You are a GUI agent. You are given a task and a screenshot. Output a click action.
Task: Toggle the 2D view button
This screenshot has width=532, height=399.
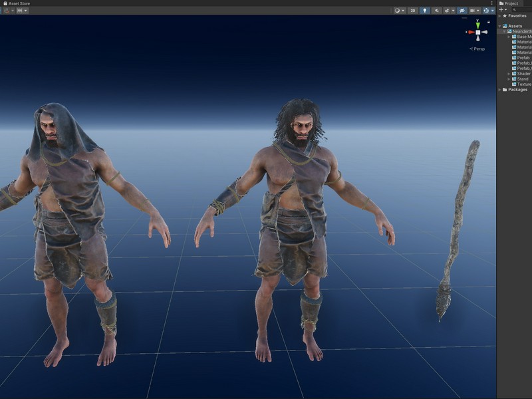413,11
